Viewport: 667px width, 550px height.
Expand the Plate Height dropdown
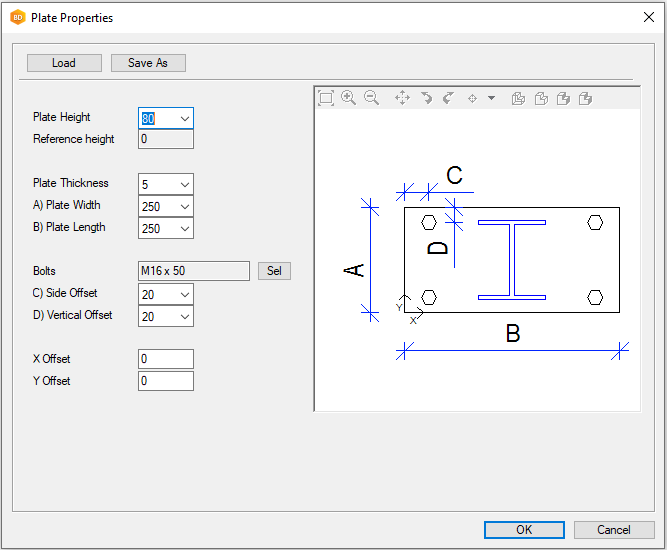click(x=184, y=118)
